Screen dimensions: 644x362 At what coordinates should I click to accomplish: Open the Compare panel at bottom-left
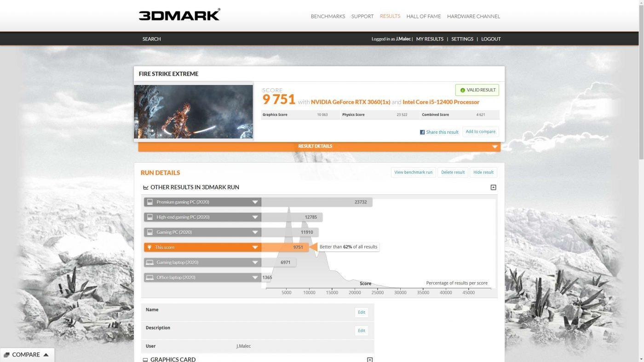(27, 355)
